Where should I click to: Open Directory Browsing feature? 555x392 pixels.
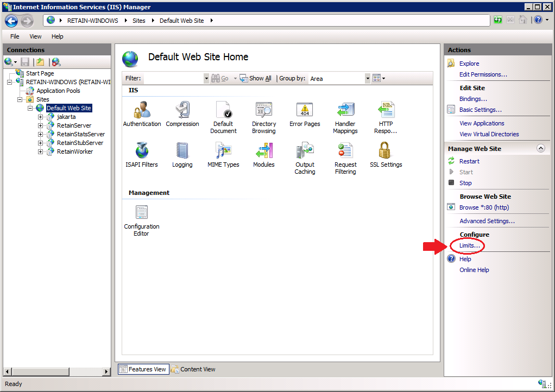point(264,117)
